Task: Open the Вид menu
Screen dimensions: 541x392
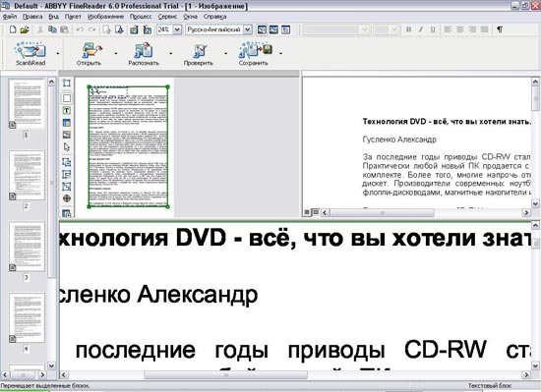Action: coord(53,17)
